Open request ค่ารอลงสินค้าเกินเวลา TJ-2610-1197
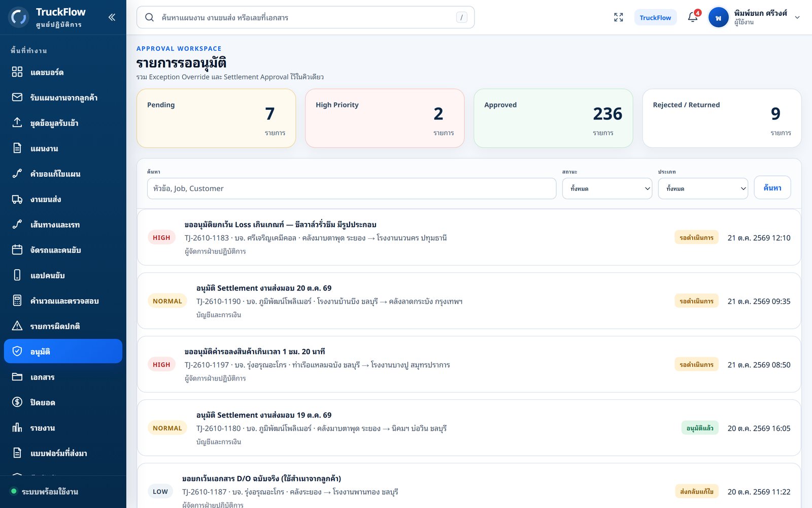 pyautogui.click(x=469, y=364)
